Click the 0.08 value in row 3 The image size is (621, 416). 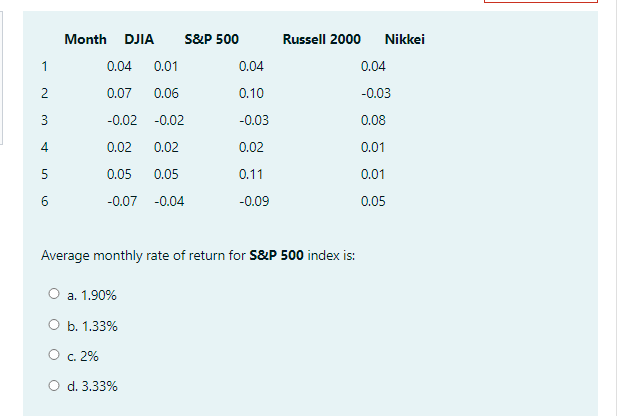[372, 121]
